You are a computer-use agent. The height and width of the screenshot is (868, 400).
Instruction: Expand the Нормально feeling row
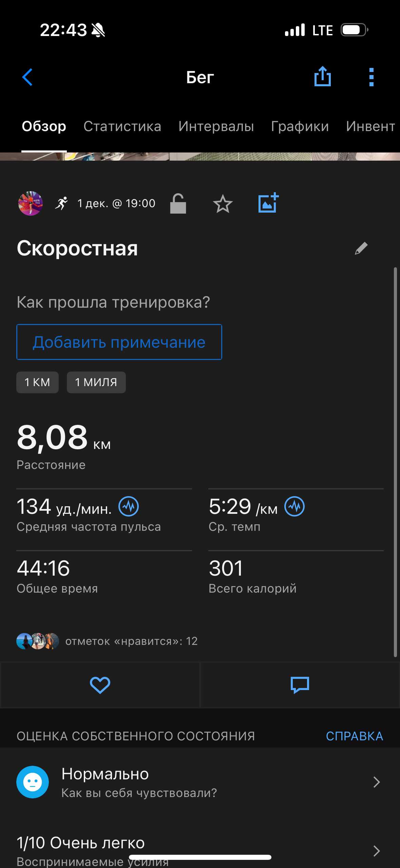click(x=200, y=782)
